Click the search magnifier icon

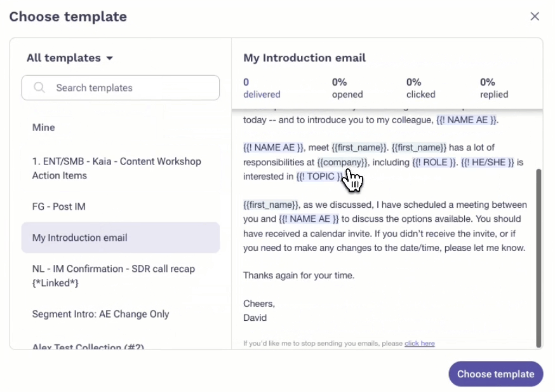pyautogui.click(x=39, y=87)
